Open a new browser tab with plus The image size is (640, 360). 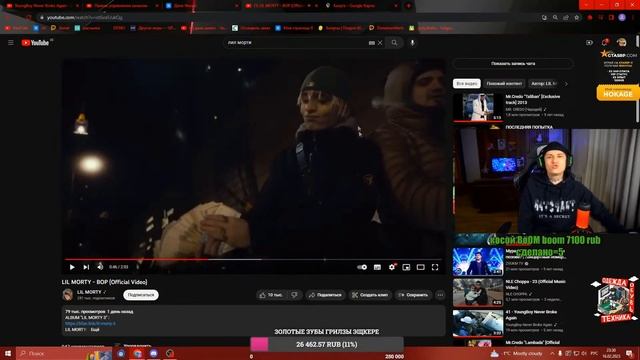pyautogui.click(x=408, y=6)
